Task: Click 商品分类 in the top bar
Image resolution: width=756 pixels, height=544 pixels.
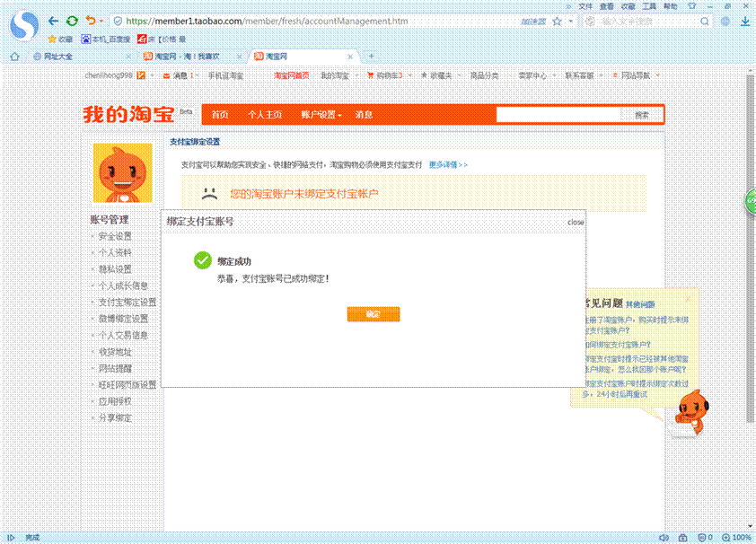Action: pyautogui.click(x=484, y=75)
